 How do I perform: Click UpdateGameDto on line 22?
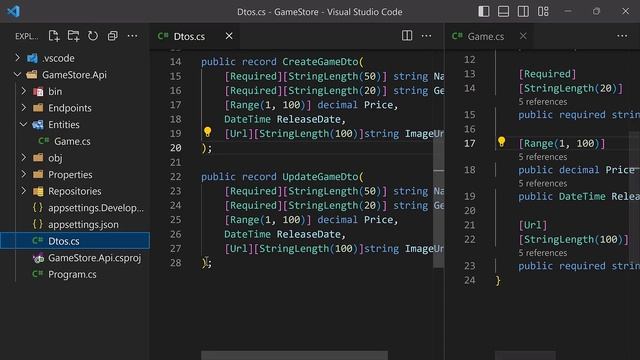(x=320, y=177)
